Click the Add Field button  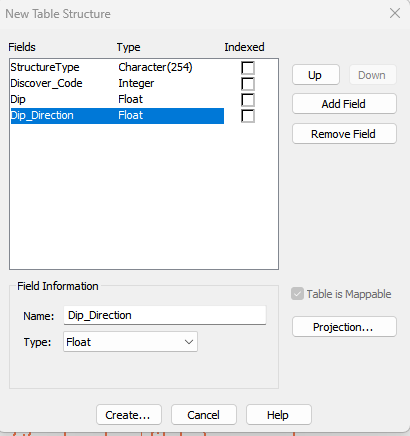tap(344, 104)
